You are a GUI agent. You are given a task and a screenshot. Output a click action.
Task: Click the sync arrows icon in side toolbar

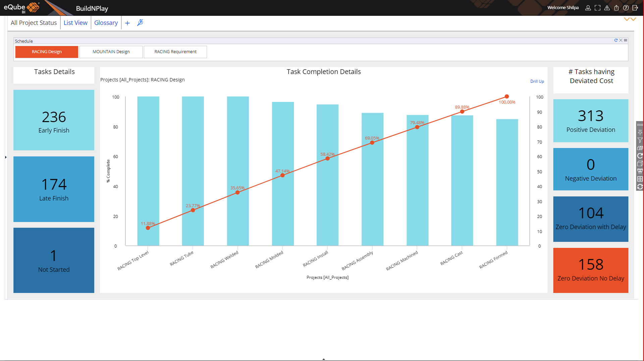pyautogui.click(x=640, y=187)
